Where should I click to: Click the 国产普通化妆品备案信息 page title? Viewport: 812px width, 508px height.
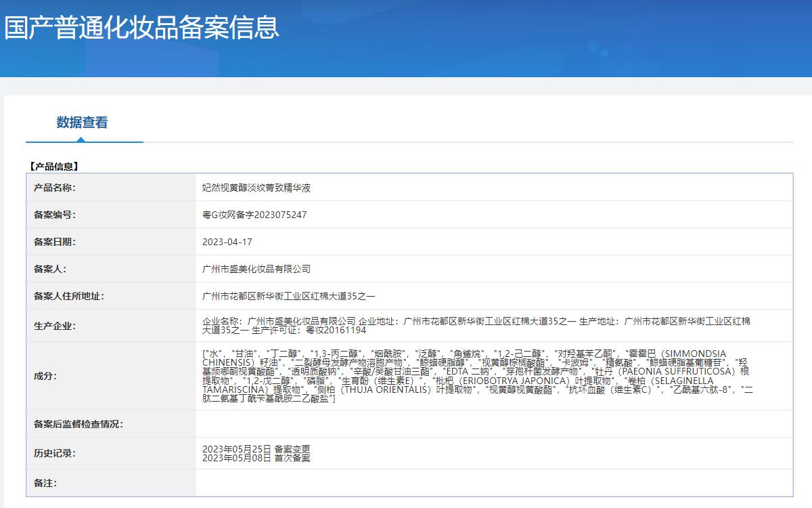click(x=141, y=27)
